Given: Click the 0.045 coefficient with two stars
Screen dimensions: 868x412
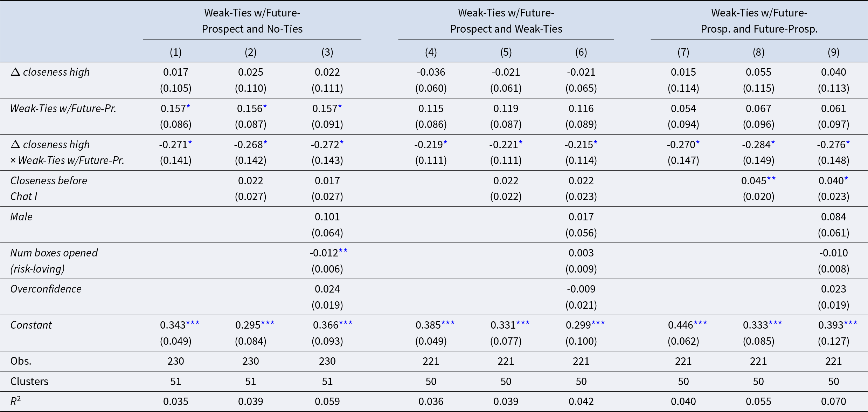Looking at the screenshot, I should (754, 181).
